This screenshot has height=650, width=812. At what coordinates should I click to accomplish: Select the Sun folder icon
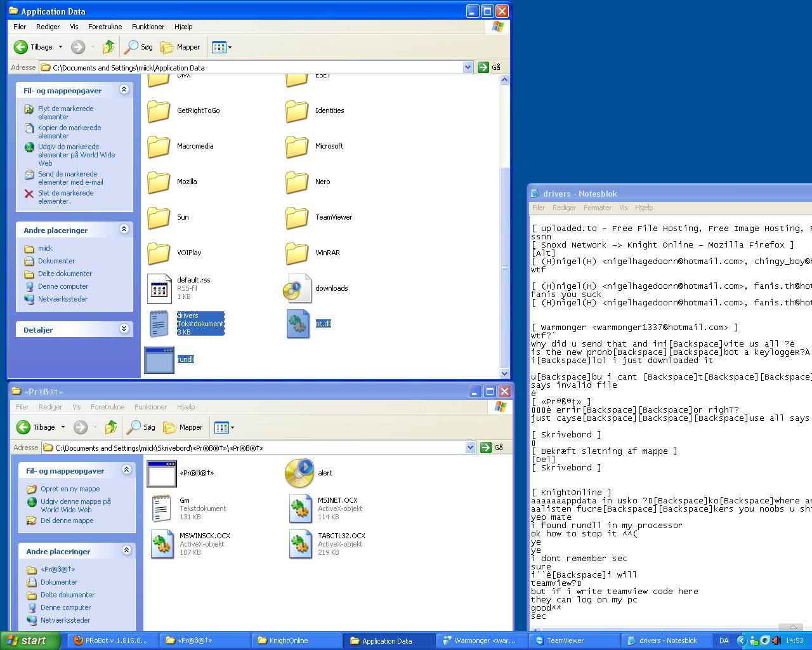point(159,217)
